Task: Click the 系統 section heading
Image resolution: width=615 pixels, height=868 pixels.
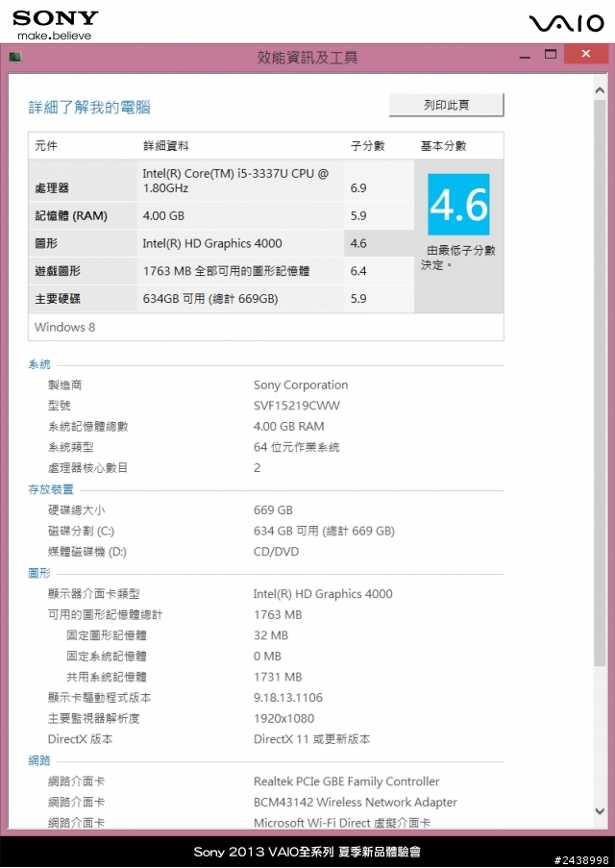Action: click(39, 364)
